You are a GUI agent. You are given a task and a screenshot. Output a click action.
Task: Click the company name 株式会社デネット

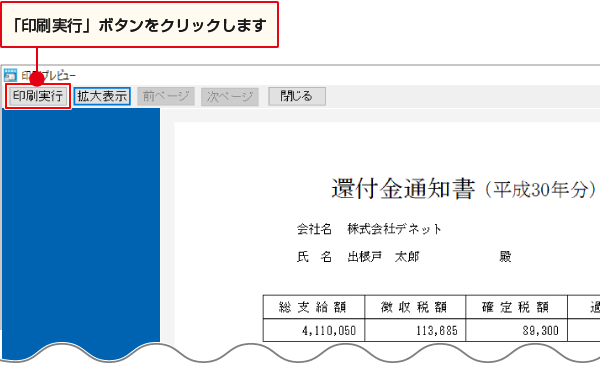[x=395, y=229]
